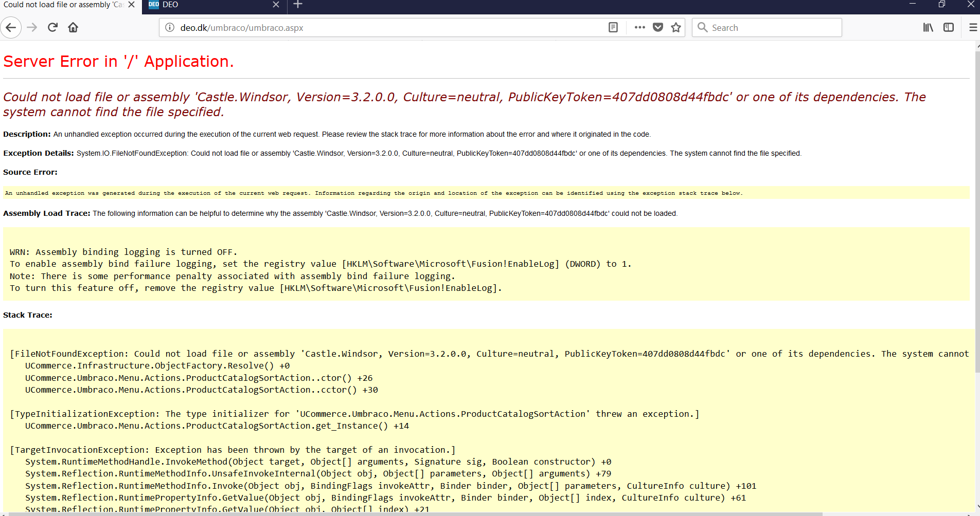The image size is (980, 516).
Task: Click the 'Exception Details:' label
Action: tap(39, 153)
